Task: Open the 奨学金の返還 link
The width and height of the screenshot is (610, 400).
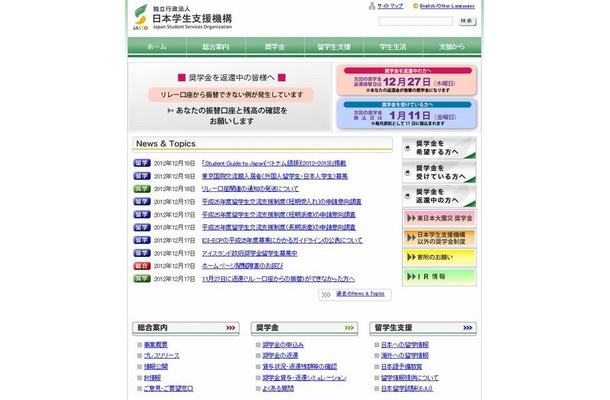Action: point(280,356)
